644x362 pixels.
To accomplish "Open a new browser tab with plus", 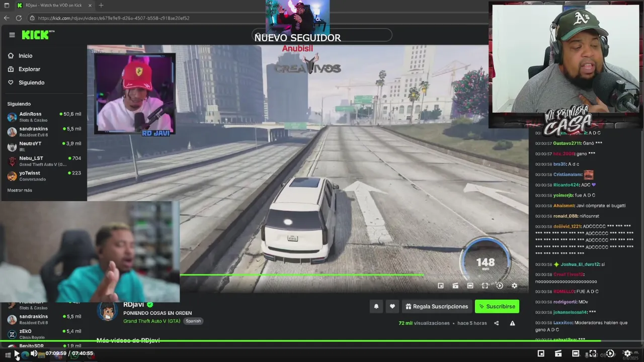I will (101, 5).
